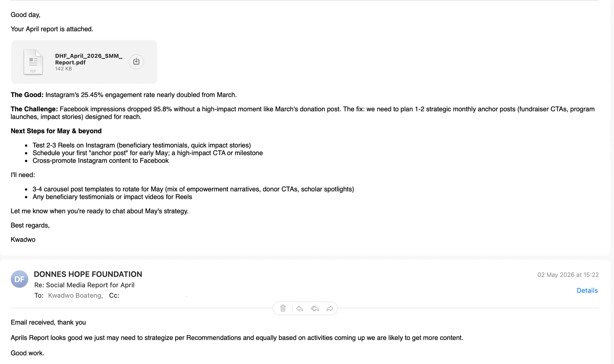Download the DHF April report attachment
614x364 pixels.
(x=136, y=61)
